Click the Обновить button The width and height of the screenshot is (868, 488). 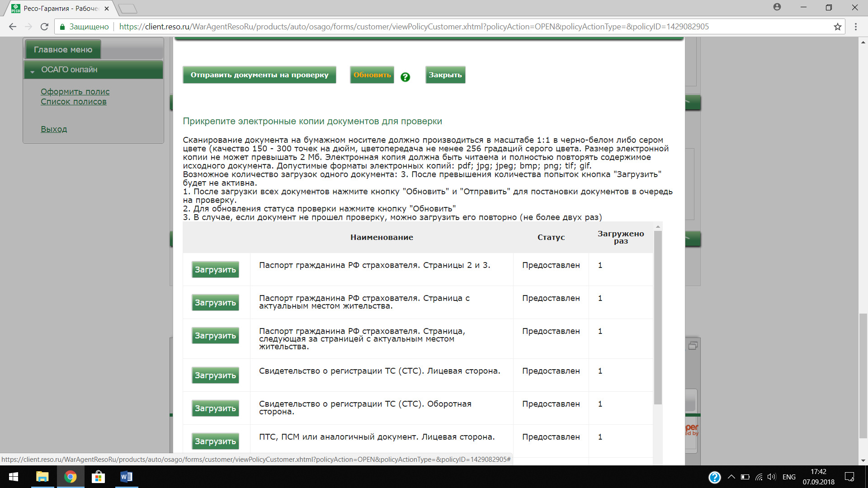372,75
